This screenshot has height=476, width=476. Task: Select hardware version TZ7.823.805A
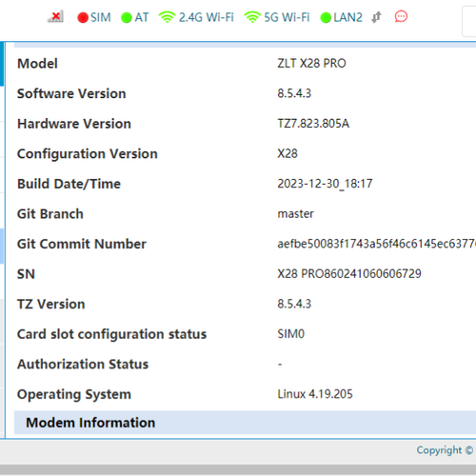coord(313,124)
